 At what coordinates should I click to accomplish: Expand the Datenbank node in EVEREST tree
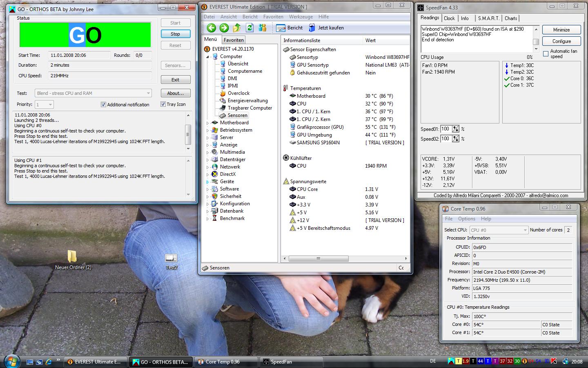point(207,211)
